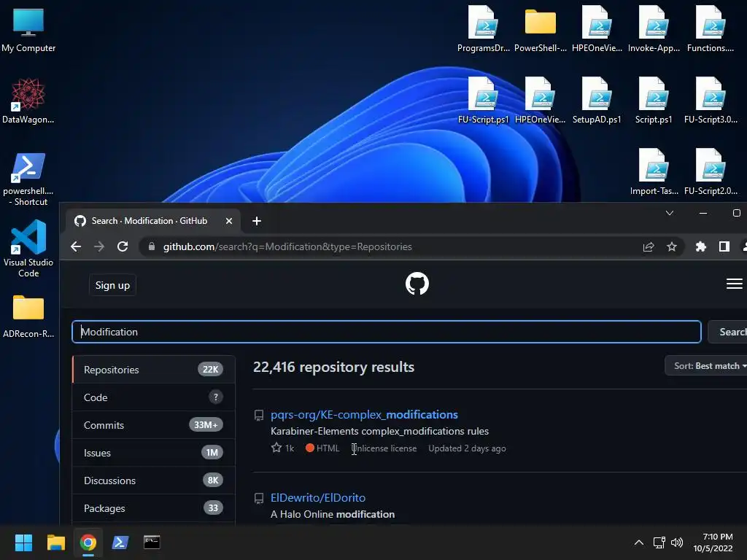Click the Sign up button

coord(112,285)
